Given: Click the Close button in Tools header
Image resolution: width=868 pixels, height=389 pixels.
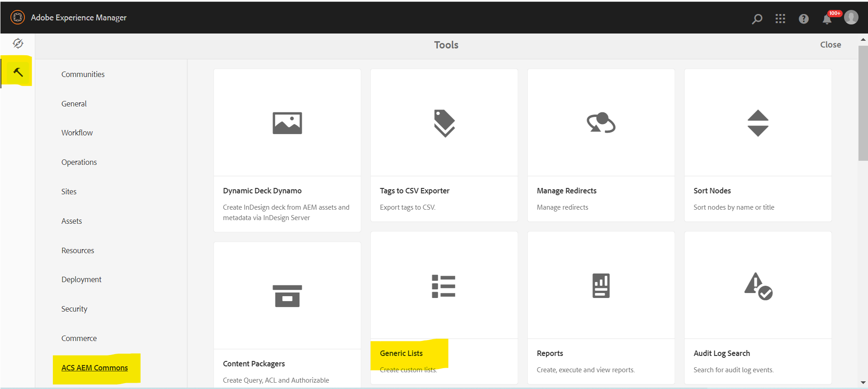Looking at the screenshot, I should click(x=830, y=44).
